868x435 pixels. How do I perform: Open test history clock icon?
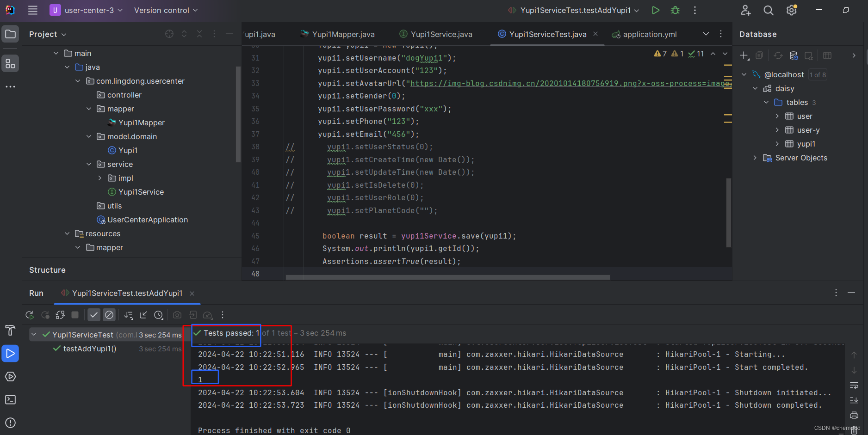(x=159, y=315)
